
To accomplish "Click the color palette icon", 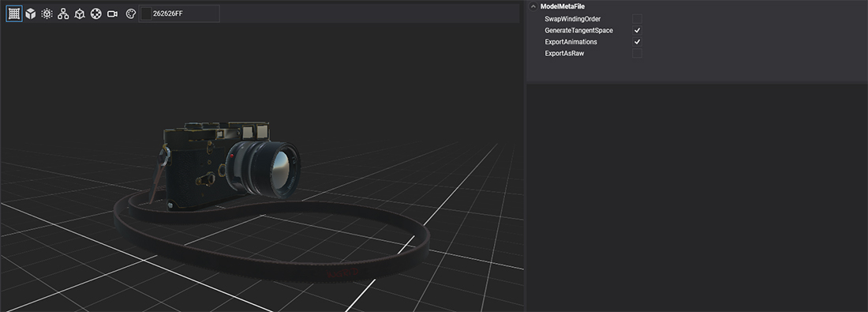I will point(130,14).
